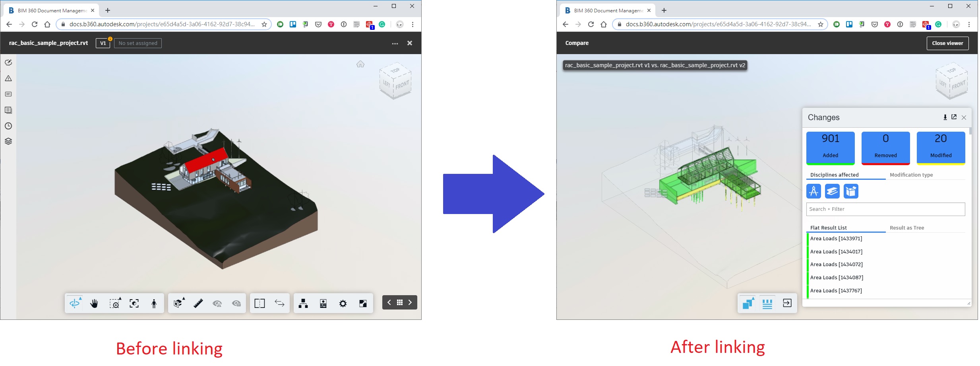Screen dimensions: 980x366
Task: Select the Measure tool
Action: 198,303
